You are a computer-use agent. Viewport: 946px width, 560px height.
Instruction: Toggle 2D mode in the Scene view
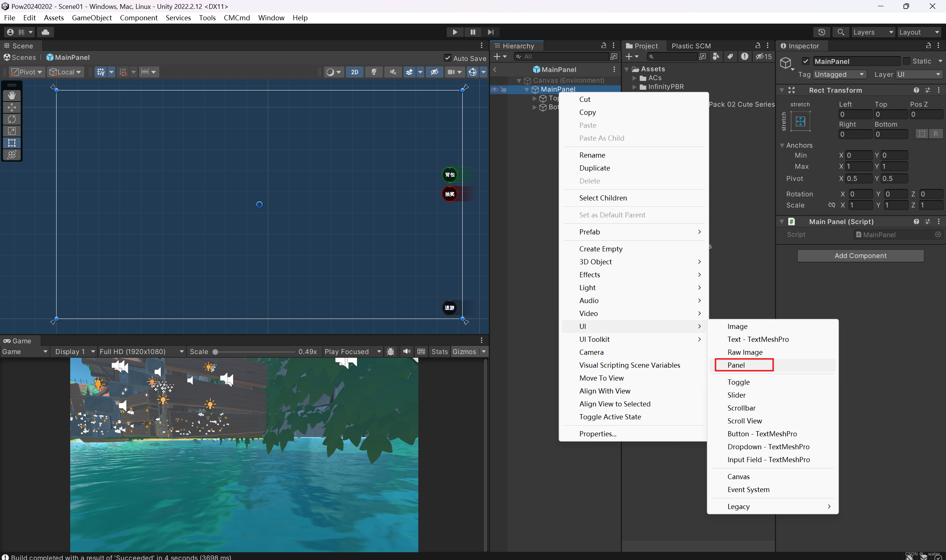354,72
